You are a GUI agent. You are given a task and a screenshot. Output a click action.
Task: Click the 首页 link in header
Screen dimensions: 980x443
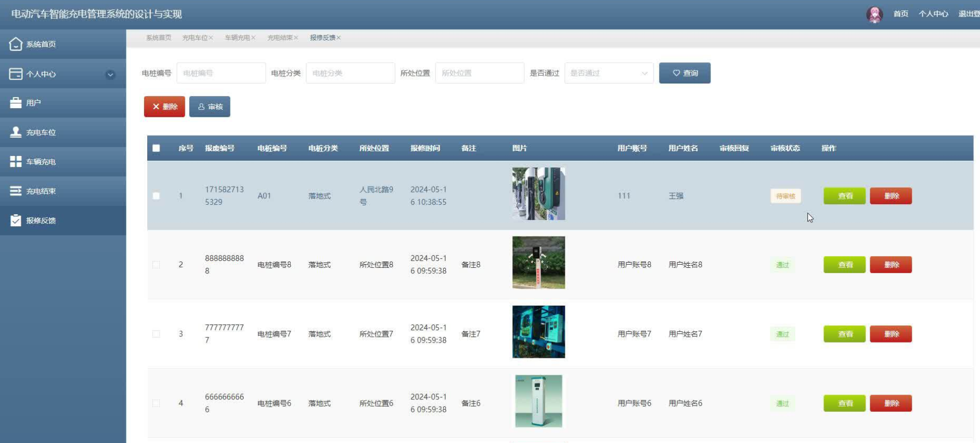pos(901,14)
